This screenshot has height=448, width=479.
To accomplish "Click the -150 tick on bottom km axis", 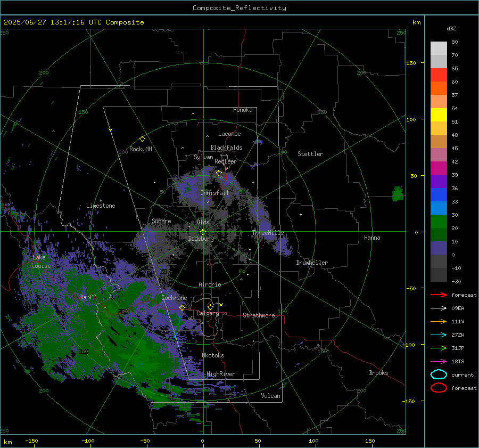I will click(31, 441).
